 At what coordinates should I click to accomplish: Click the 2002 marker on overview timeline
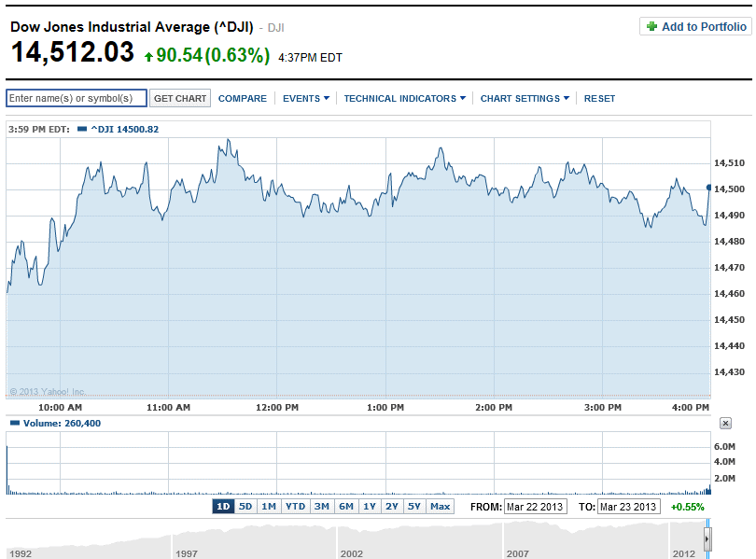coord(352,553)
